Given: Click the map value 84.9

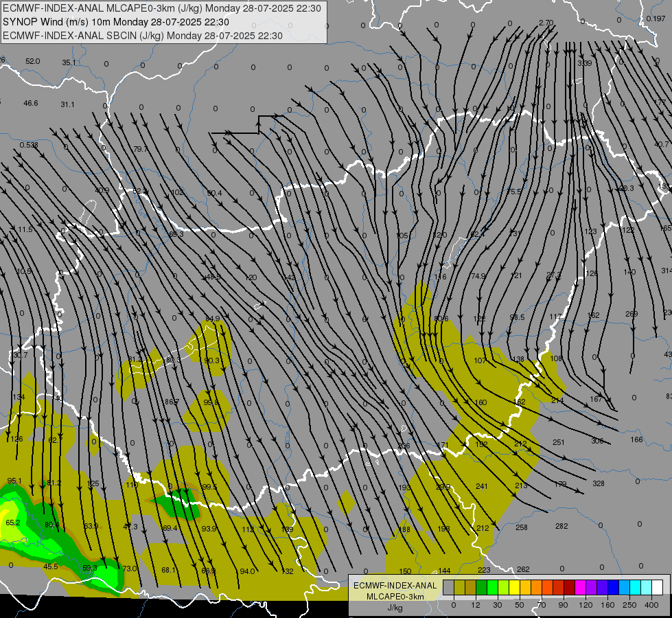Looking at the screenshot, I should click(213, 319).
